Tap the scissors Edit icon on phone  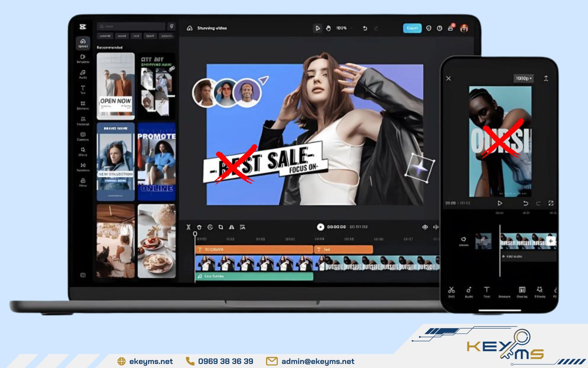click(x=451, y=291)
